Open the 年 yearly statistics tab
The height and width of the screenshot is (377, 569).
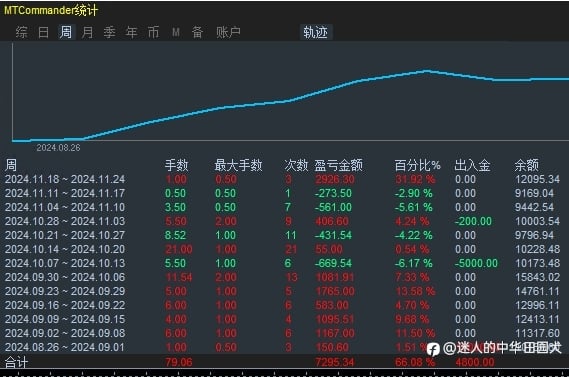[x=131, y=32]
